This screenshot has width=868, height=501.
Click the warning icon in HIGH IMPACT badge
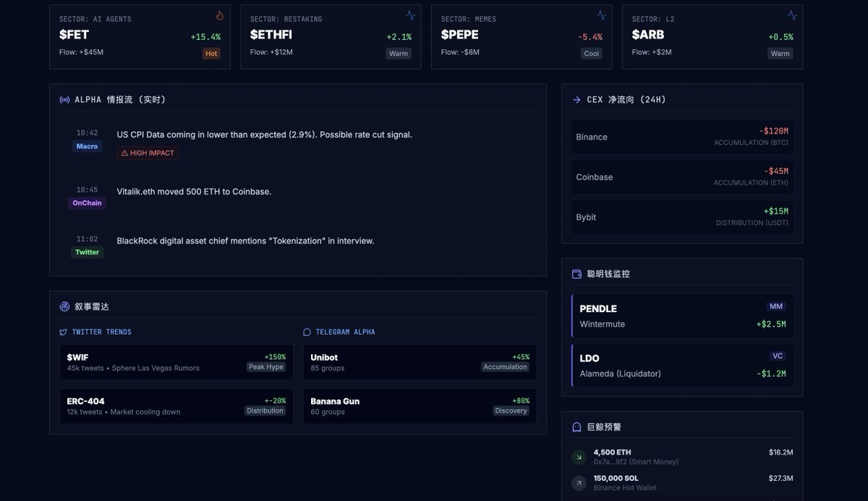(124, 153)
